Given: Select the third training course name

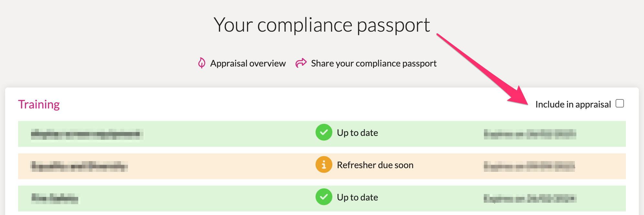Looking at the screenshot, I should 55,198.
